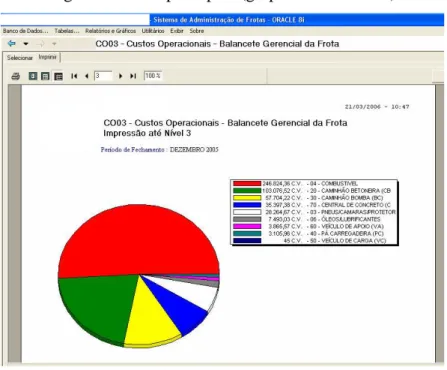
Task: Click the legend text '30 - CAMINHÃO BOMBA (BC)'
Action: click(x=347, y=198)
